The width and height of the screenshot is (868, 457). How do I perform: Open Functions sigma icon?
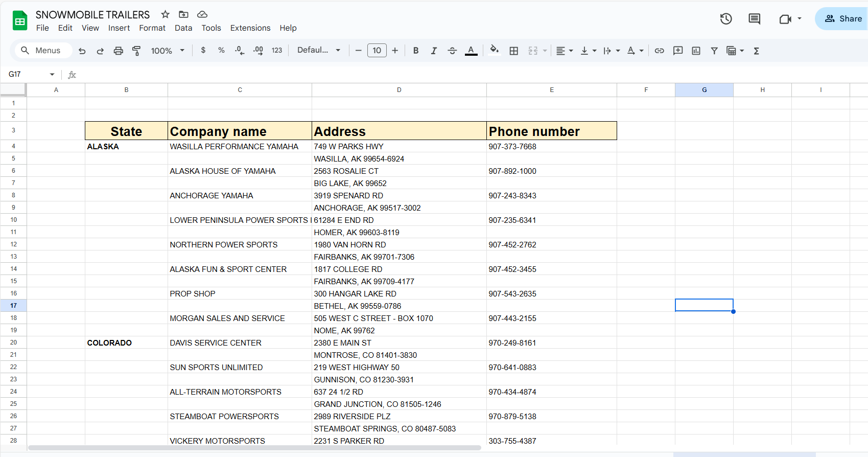(757, 51)
